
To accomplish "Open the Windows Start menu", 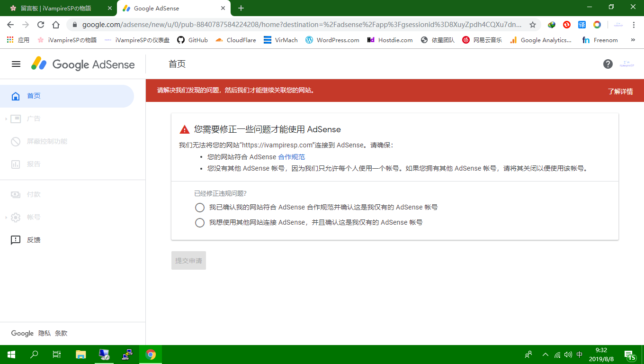I will [11, 355].
